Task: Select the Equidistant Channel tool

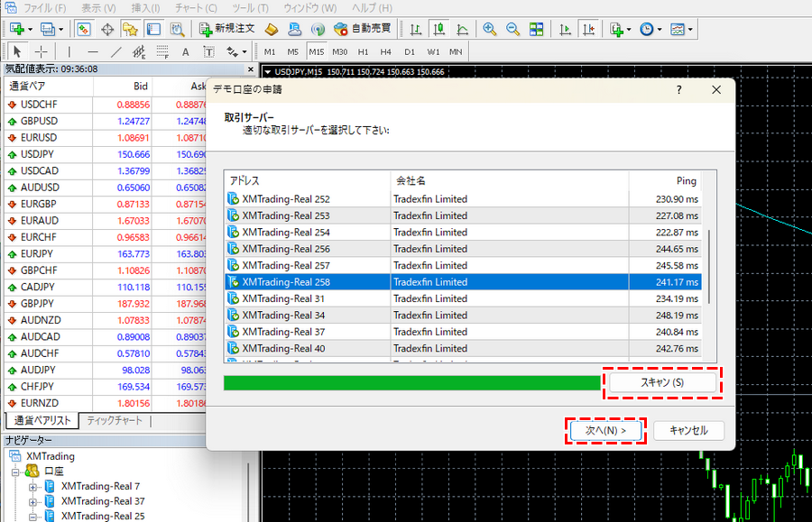Action: (139, 51)
